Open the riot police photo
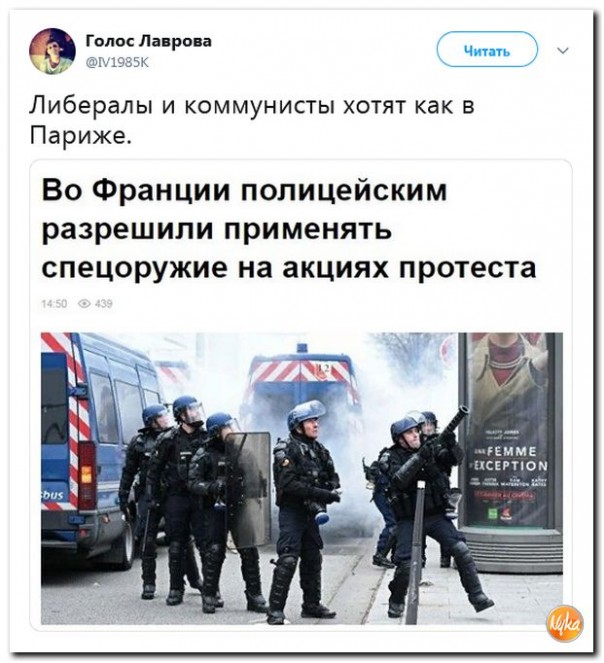Screen dimensions: 604x663 point(302,478)
